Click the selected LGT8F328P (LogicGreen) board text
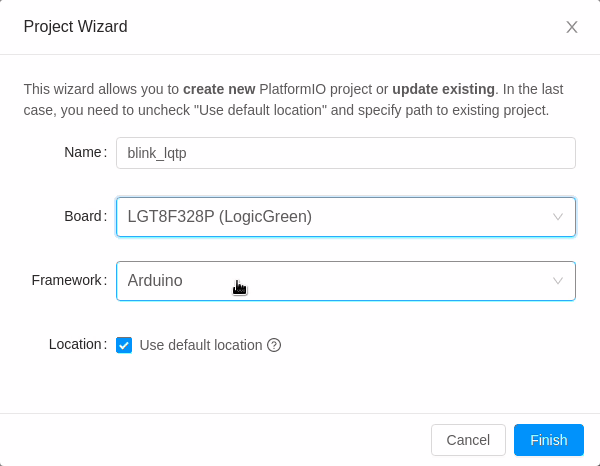The height and width of the screenshot is (466, 600). (x=219, y=217)
